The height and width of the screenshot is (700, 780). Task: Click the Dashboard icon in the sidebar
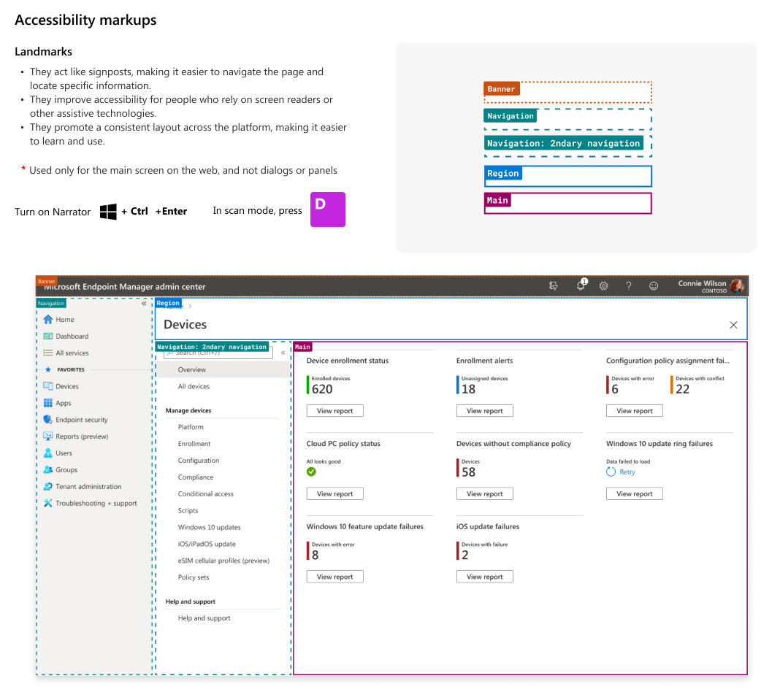pyautogui.click(x=47, y=336)
